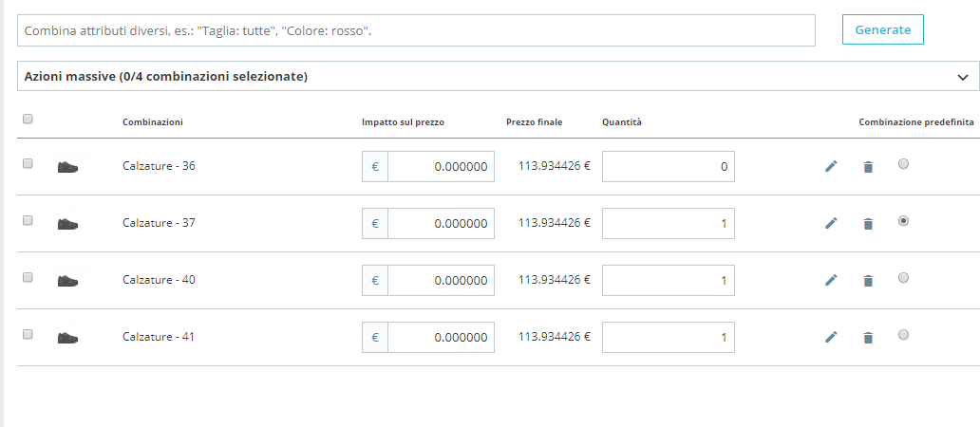The image size is (980, 427).
Task: Set Calzature - 41 as default combination
Action: 903,335
